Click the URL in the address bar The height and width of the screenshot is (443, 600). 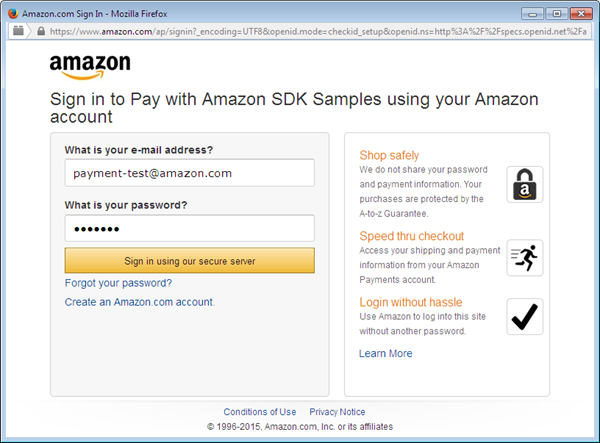click(x=300, y=32)
